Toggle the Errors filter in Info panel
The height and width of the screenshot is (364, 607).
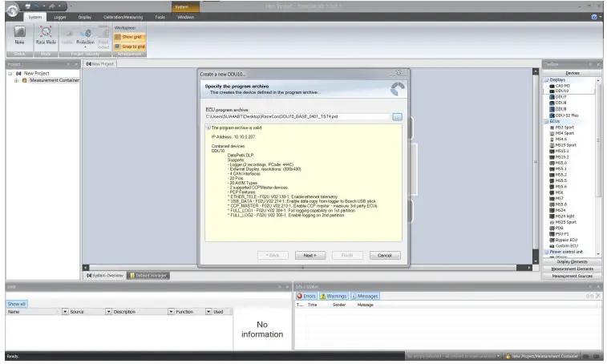pos(306,296)
